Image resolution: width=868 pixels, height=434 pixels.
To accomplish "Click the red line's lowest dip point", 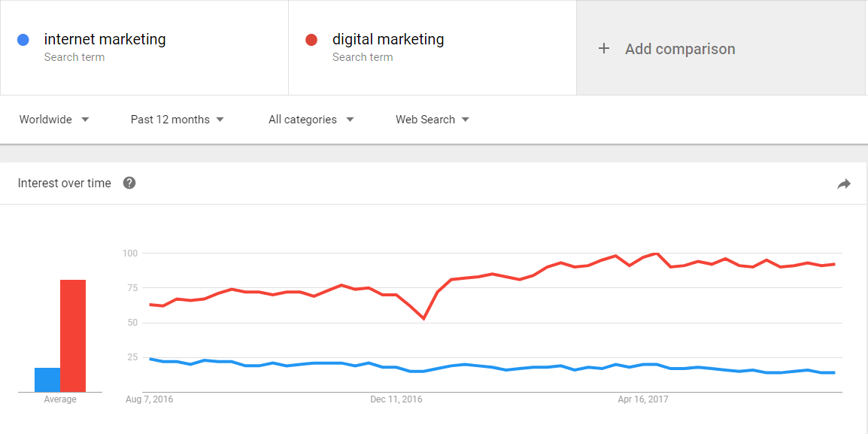I will (x=423, y=319).
